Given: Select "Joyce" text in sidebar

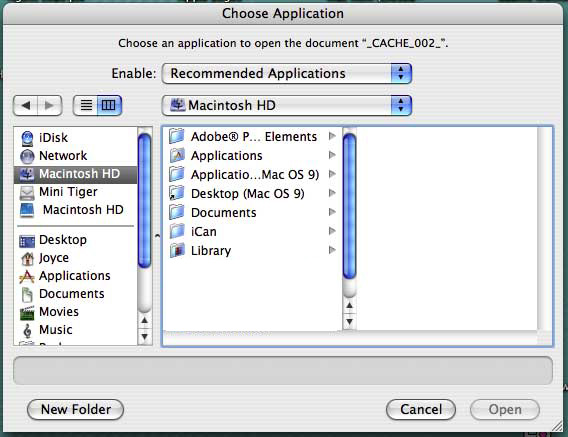Looking at the screenshot, I should click(54, 258).
